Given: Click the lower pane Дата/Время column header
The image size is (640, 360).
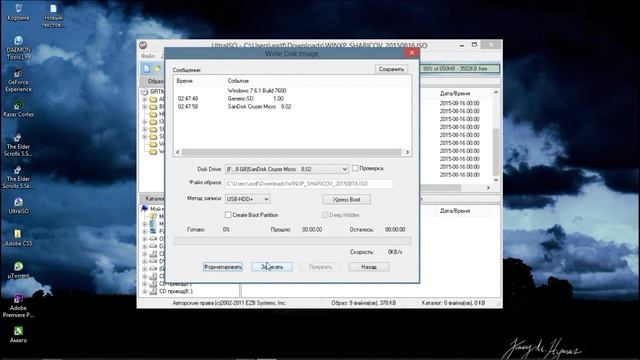Looking at the screenshot, I should (455, 211).
